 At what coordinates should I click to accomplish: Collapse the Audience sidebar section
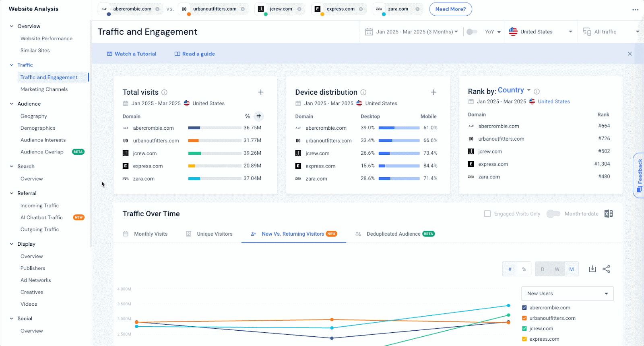(12, 104)
